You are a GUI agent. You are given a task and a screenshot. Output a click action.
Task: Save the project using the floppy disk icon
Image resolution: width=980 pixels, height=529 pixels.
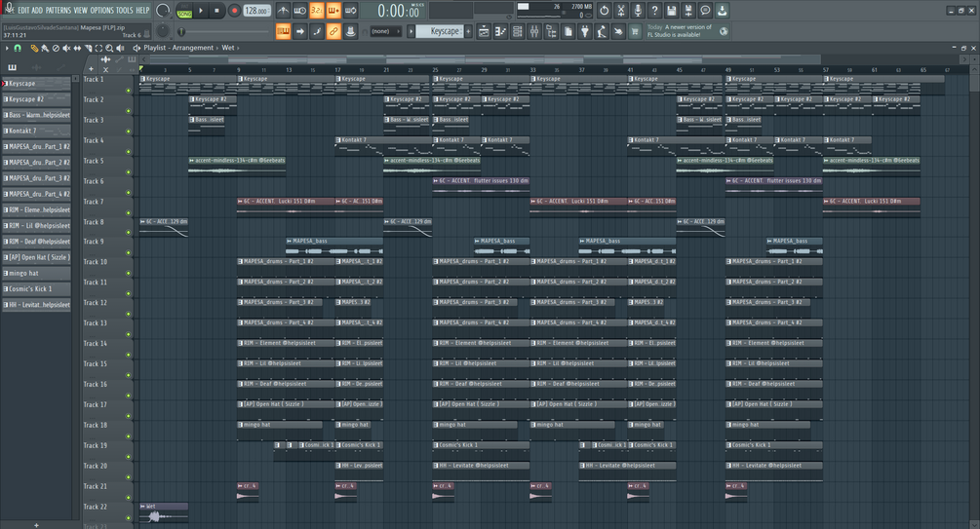tap(671, 11)
